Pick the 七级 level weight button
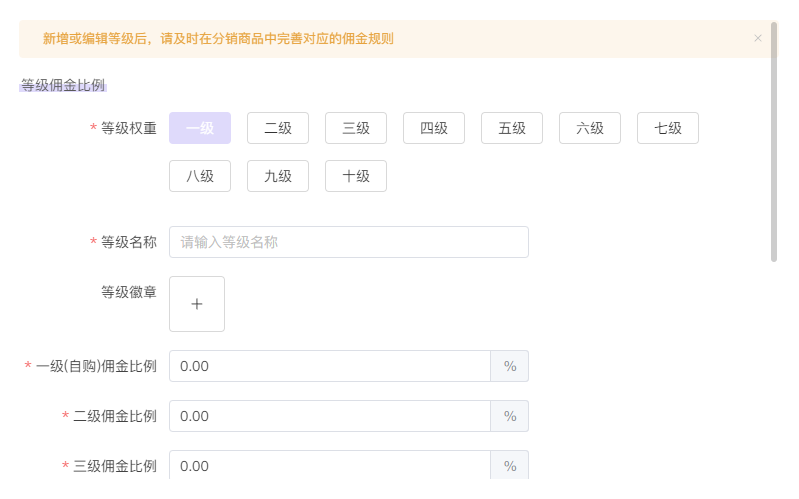 pos(668,128)
